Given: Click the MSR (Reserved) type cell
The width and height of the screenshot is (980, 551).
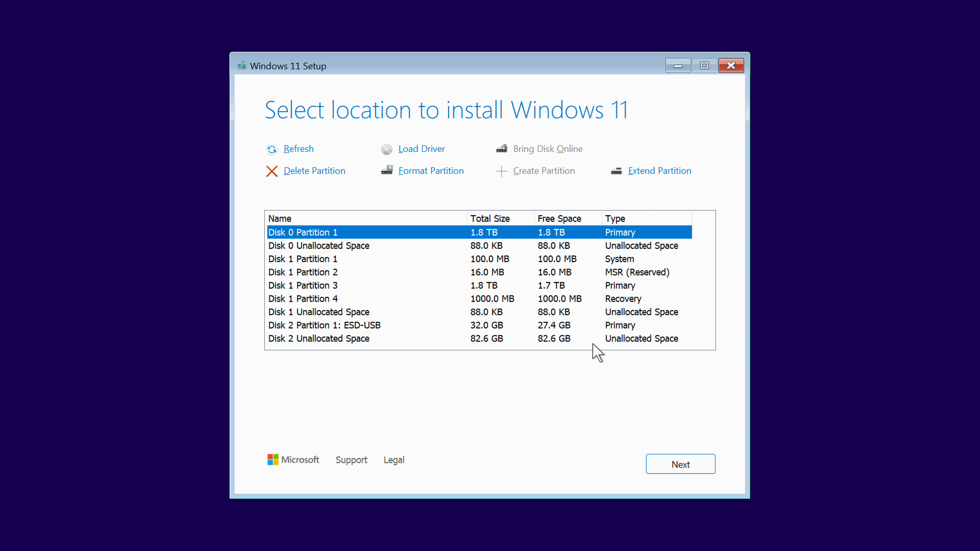Looking at the screenshot, I should [x=637, y=272].
